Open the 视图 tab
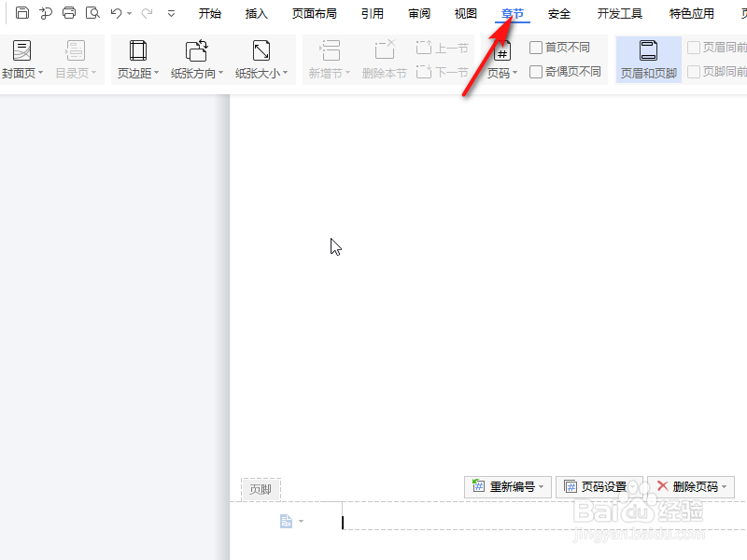747x560 pixels. 466,14
